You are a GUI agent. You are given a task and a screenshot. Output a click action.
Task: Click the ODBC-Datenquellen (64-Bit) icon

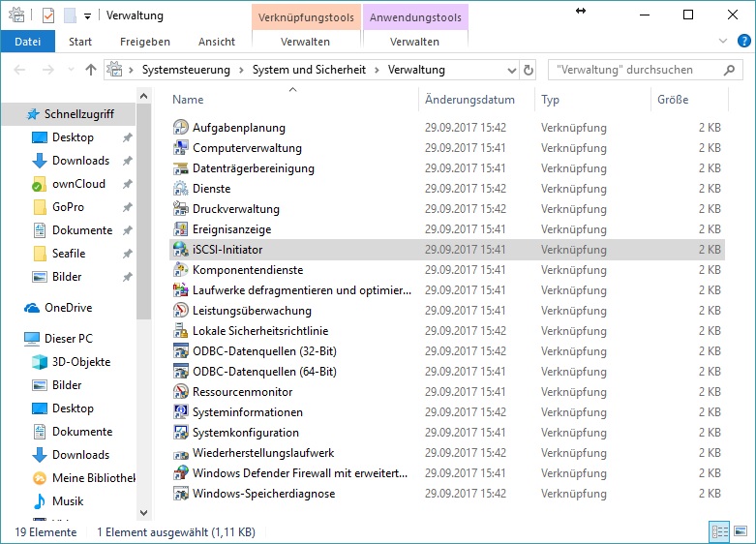coord(181,372)
